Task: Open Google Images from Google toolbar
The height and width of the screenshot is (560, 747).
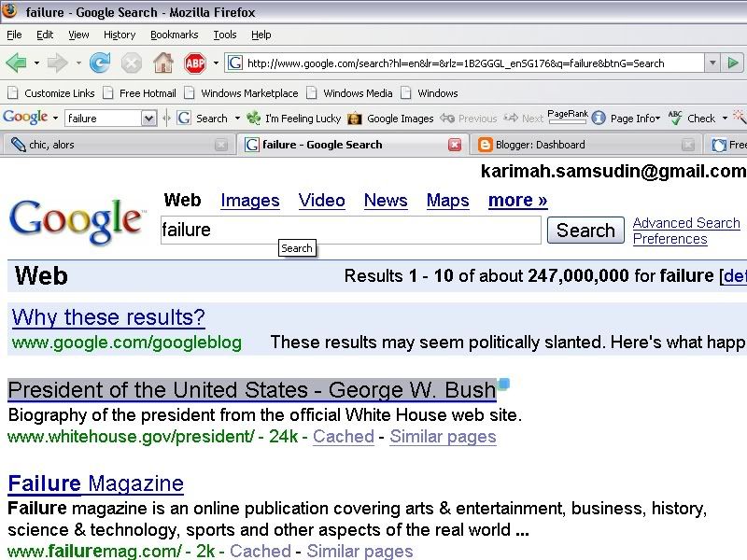Action: point(391,119)
